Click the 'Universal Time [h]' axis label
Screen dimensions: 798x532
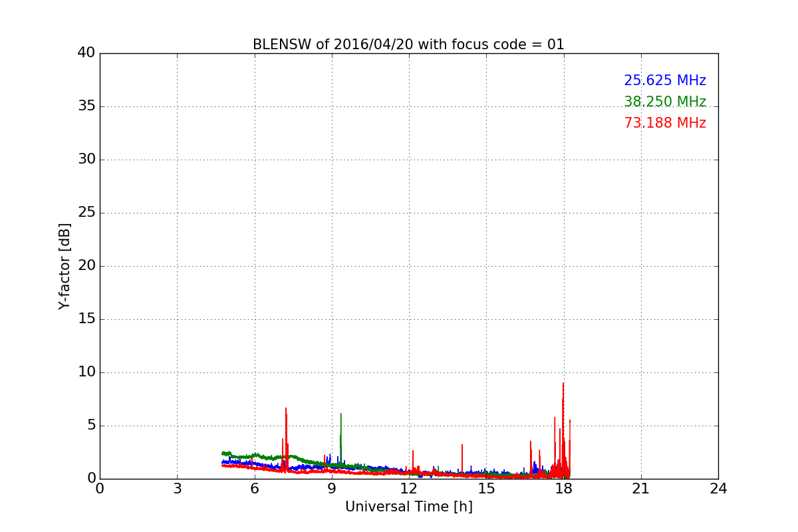408,507
